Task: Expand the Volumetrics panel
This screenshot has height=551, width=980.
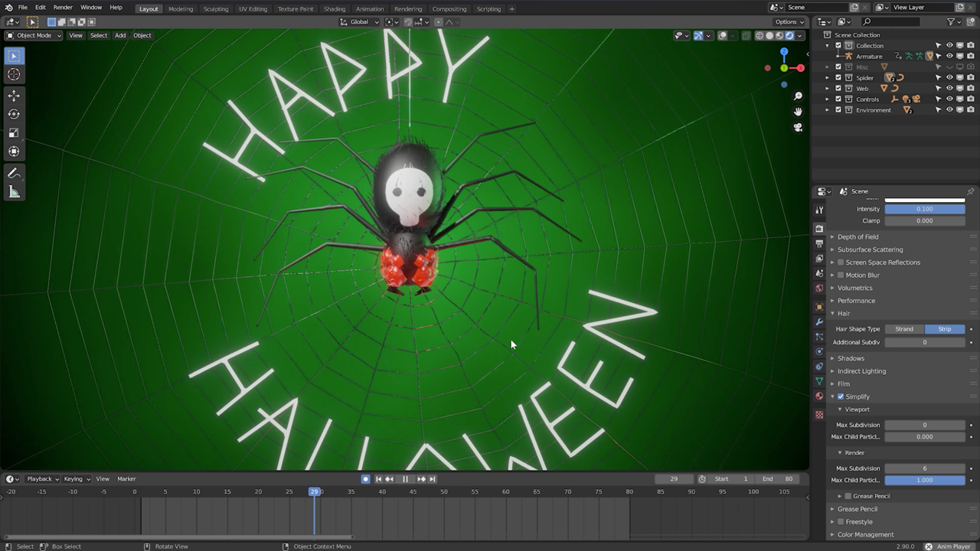Action: pos(854,288)
